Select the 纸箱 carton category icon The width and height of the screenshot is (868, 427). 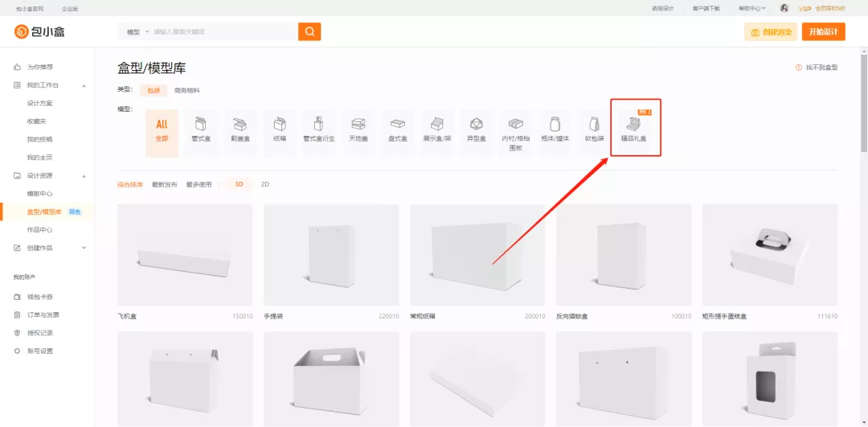[x=280, y=124]
